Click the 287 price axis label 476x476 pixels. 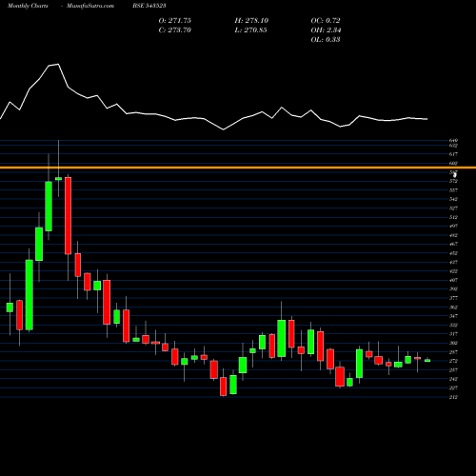click(453, 352)
